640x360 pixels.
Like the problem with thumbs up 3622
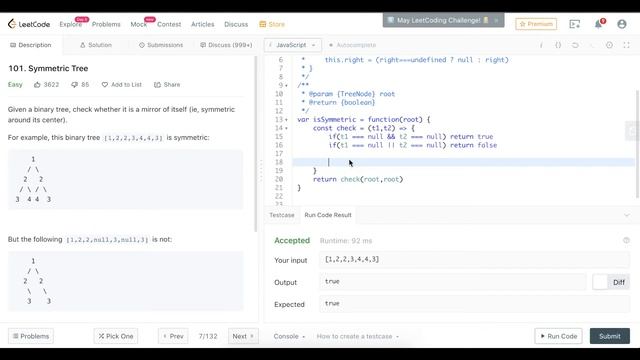pos(46,84)
